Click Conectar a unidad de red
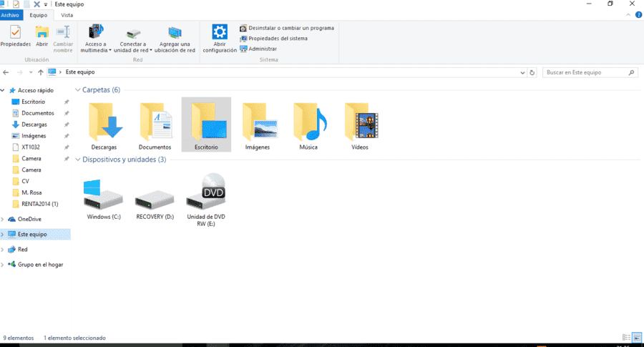The width and height of the screenshot is (644, 347). click(x=132, y=39)
